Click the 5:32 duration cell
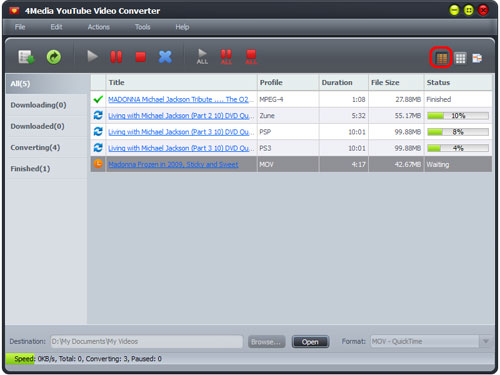 pyautogui.click(x=344, y=116)
